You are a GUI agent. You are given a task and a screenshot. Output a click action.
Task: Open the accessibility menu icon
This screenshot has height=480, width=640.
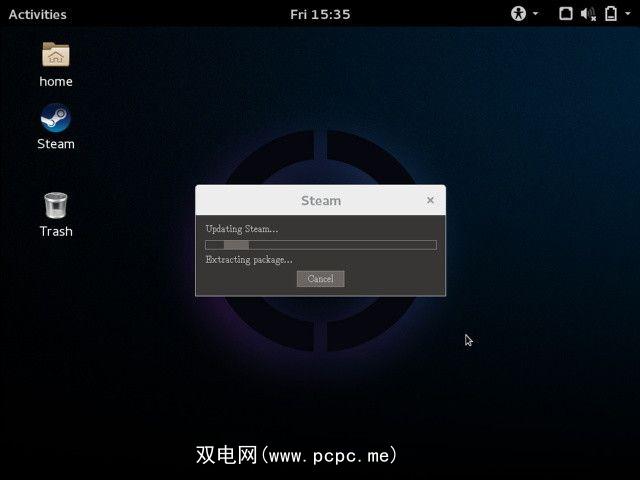(518, 14)
